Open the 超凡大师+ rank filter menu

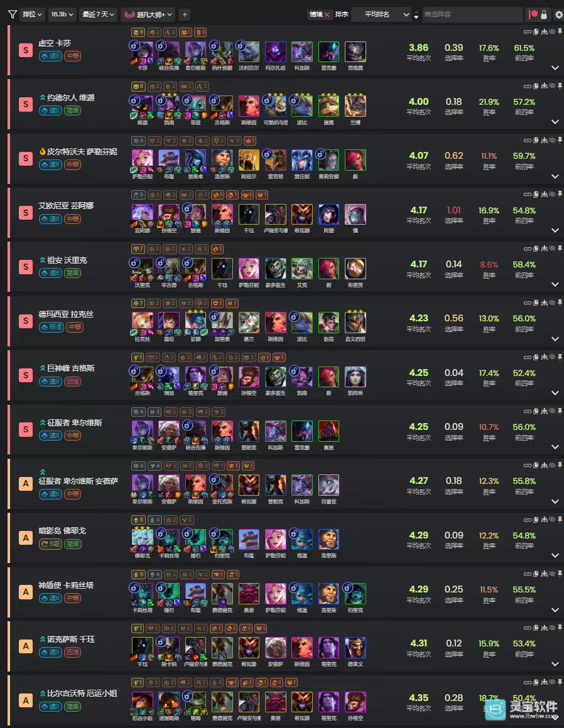point(148,14)
